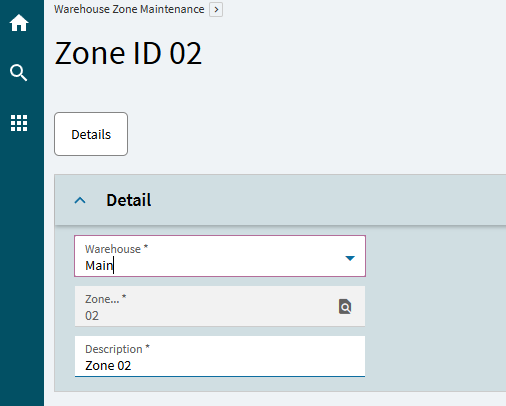Open the Warehouse dropdown arrow
Viewport: 506px width, 406px height.
(350, 258)
